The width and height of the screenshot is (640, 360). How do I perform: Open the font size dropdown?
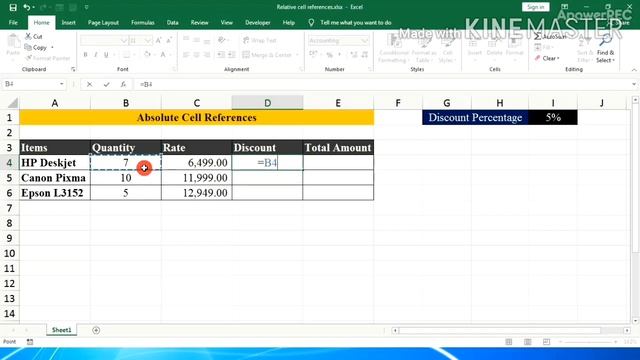coord(148,40)
